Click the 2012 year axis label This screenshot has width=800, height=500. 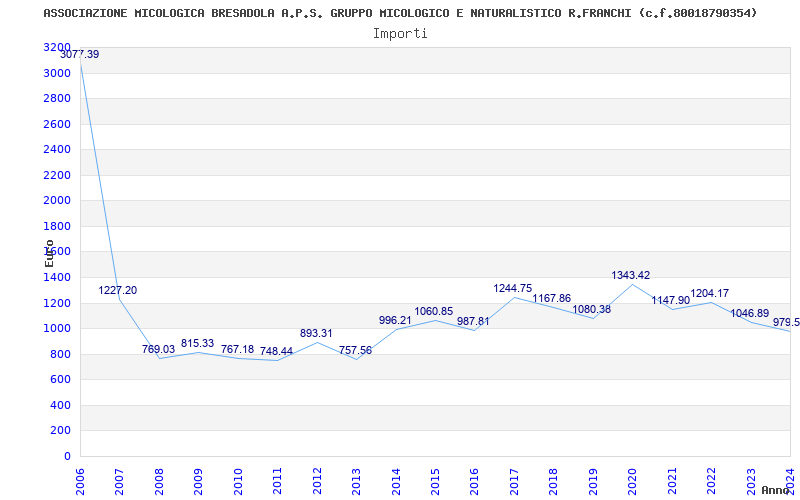tap(317, 481)
